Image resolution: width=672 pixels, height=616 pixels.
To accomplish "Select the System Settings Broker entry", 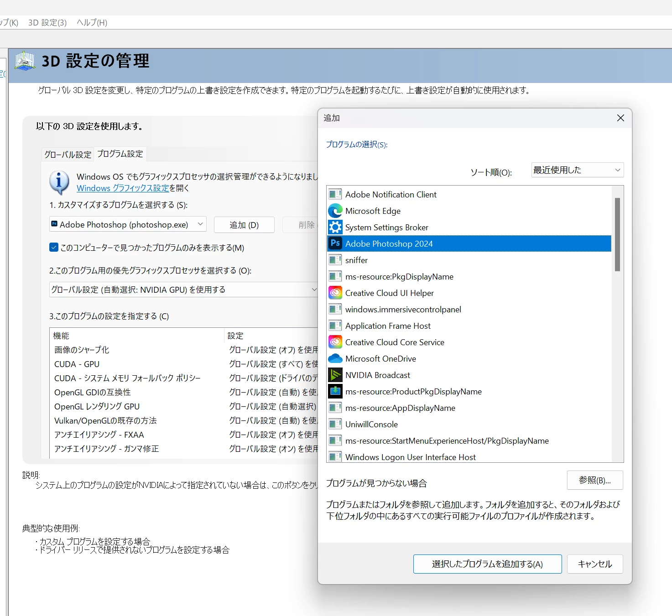I will (x=469, y=227).
